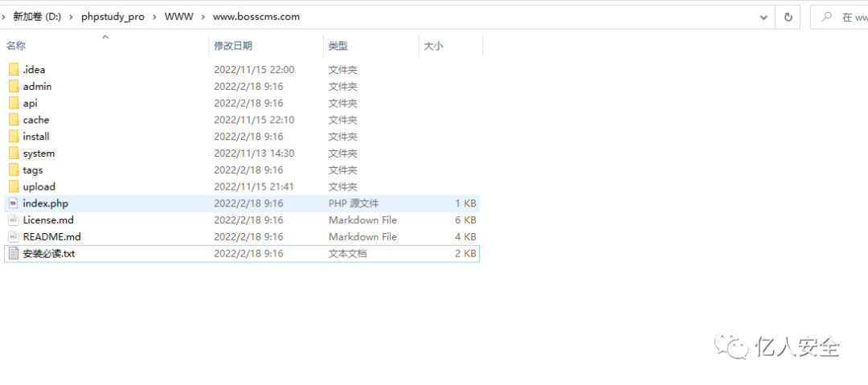Click the 4 KB size cell
868x385 pixels.
[465, 236]
